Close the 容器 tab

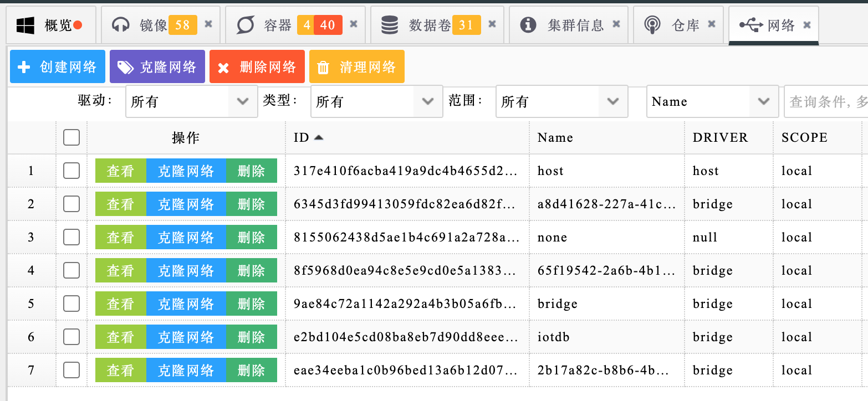[x=354, y=24]
